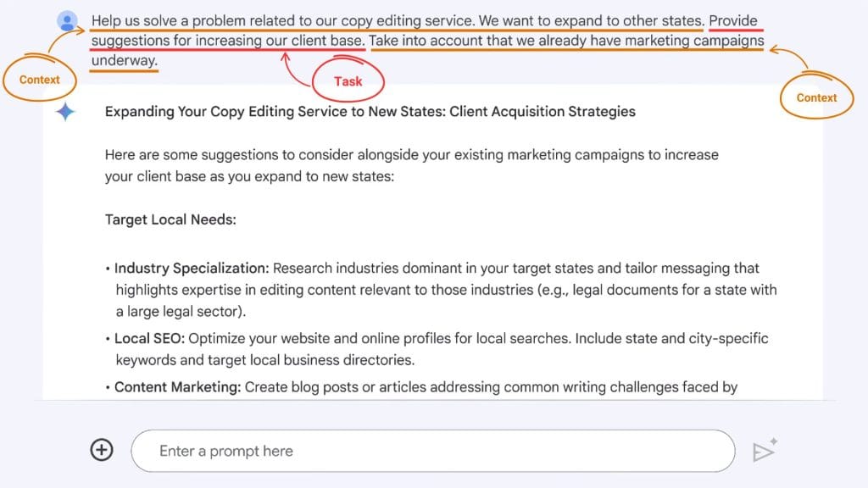This screenshot has width=868, height=488.
Task: Select the 'Task' annotation label
Action: pyautogui.click(x=348, y=81)
